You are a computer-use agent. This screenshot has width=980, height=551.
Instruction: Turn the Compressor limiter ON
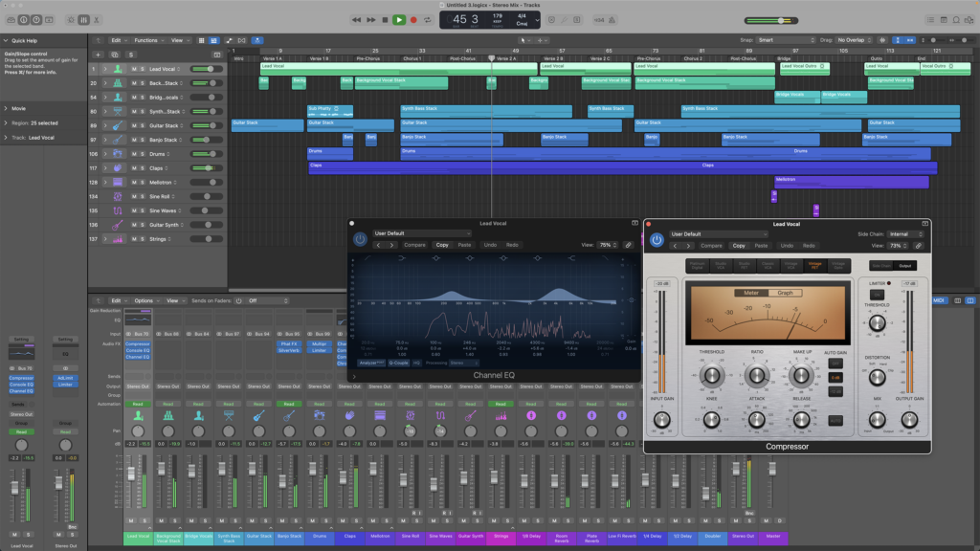click(877, 295)
